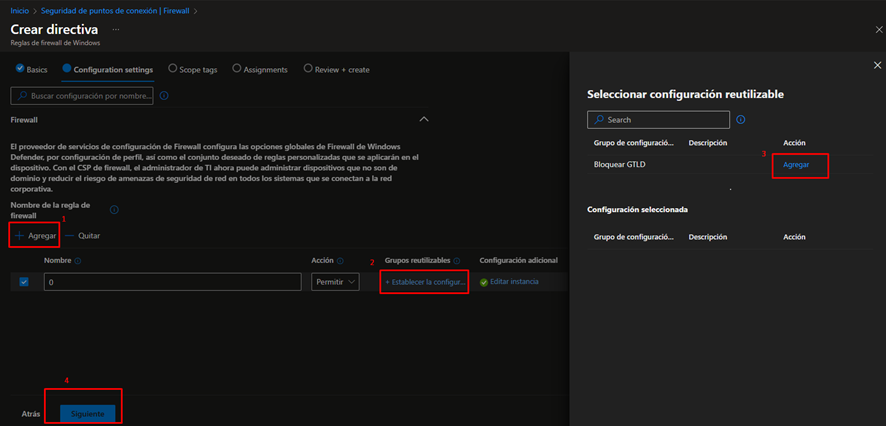886x426 pixels.
Task: Select the Scope tags step
Action: (191, 69)
